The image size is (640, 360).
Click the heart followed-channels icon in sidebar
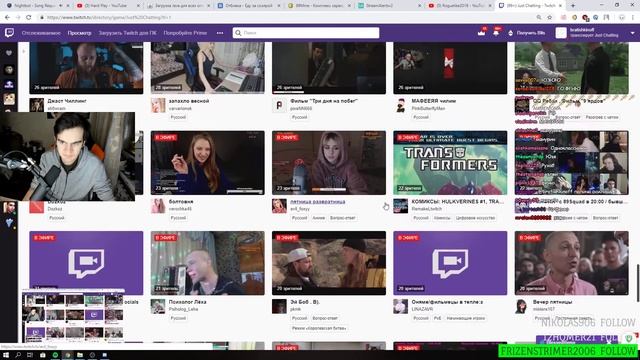click(9, 53)
